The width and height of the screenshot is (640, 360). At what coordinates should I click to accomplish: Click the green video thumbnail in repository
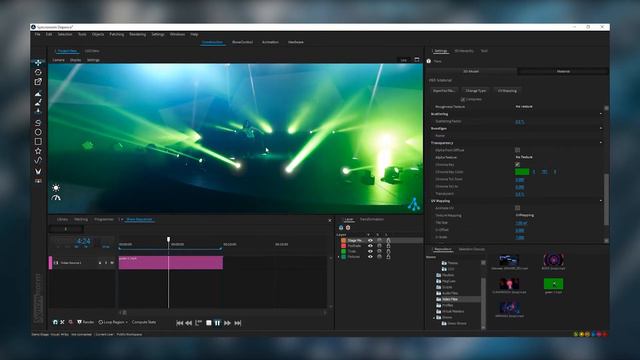click(553, 284)
